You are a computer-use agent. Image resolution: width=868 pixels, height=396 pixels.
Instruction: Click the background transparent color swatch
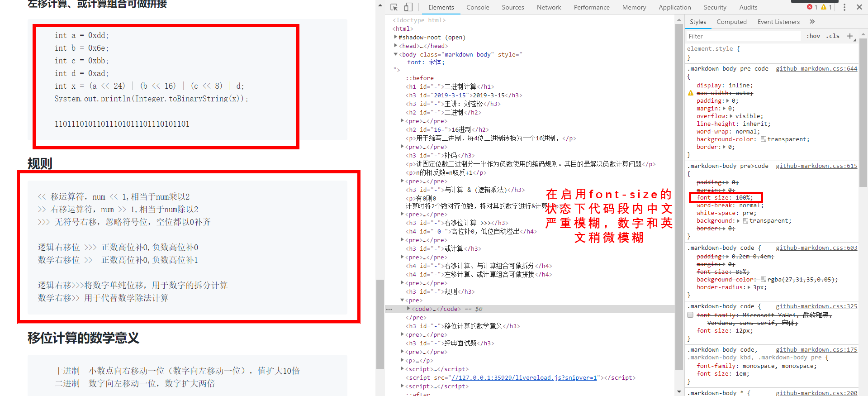[745, 221]
